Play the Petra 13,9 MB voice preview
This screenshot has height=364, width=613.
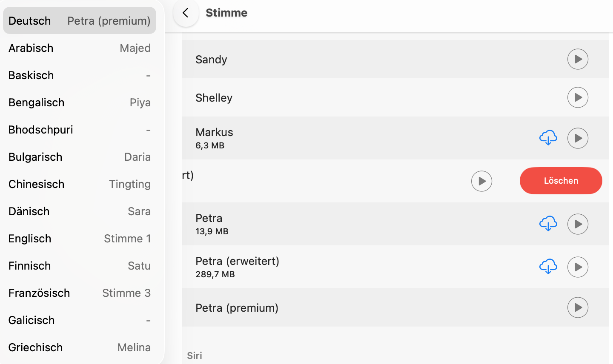(x=578, y=224)
